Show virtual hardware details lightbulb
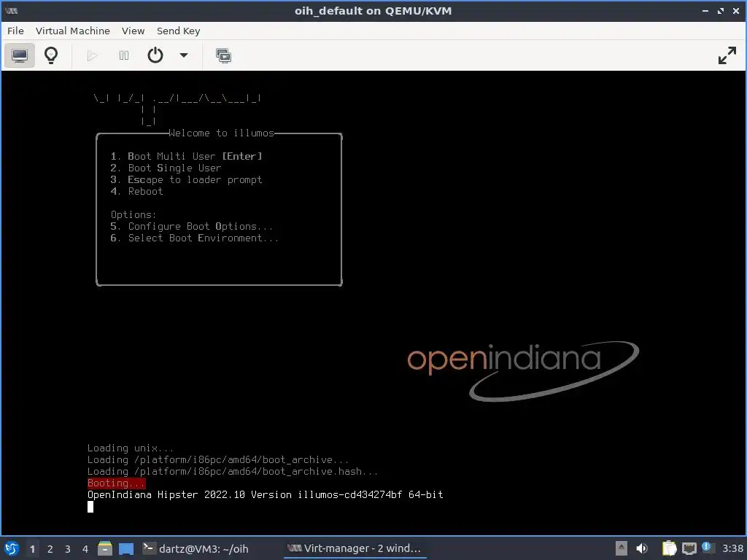The width and height of the screenshot is (747, 560). pos(51,55)
